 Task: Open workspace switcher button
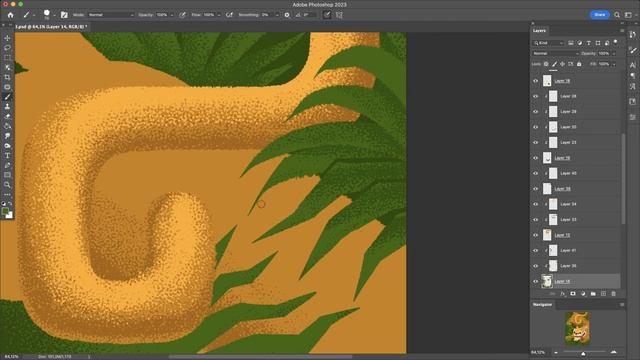[629, 15]
